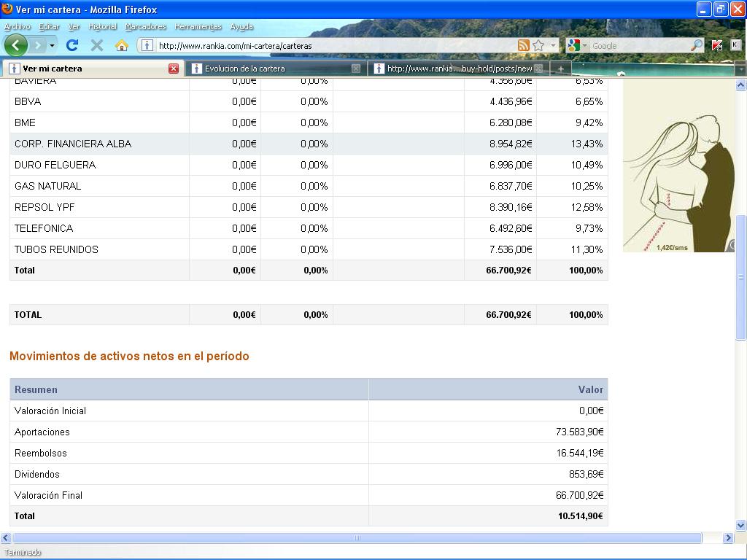The image size is (747, 560).
Task: Open the Marcadores menu
Action: [x=145, y=26]
